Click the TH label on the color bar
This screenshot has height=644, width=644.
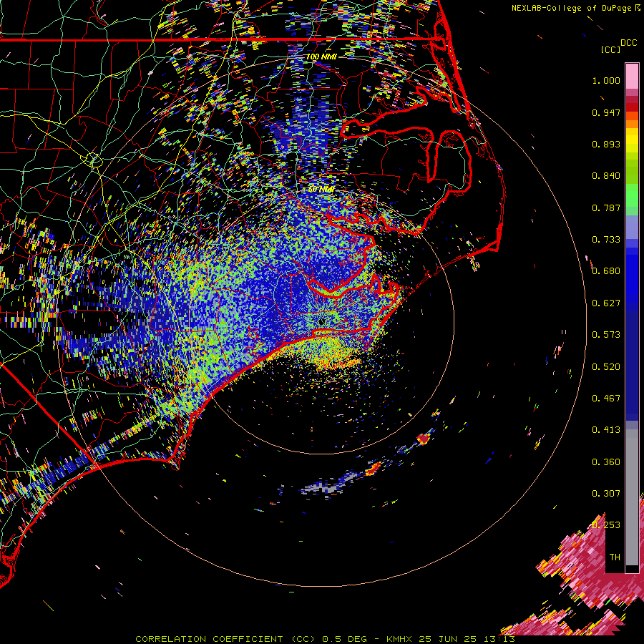point(615,557)
